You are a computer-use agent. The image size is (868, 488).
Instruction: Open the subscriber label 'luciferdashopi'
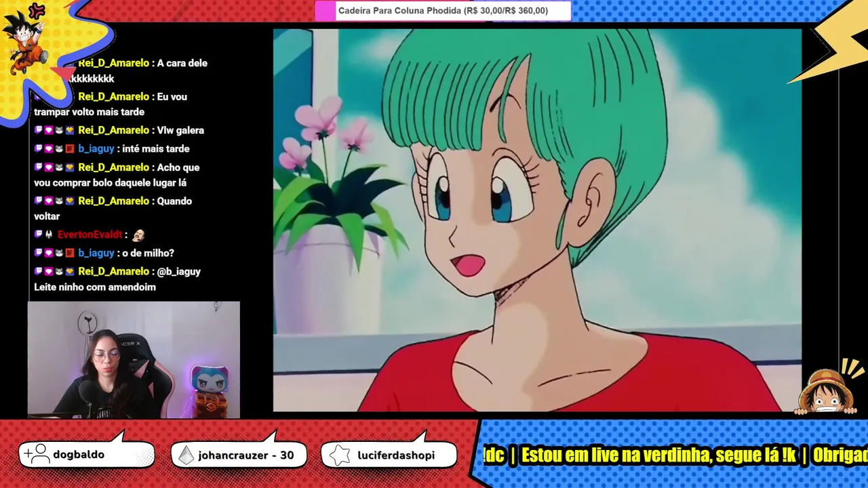pyautogui.click(x=396, y=455)
